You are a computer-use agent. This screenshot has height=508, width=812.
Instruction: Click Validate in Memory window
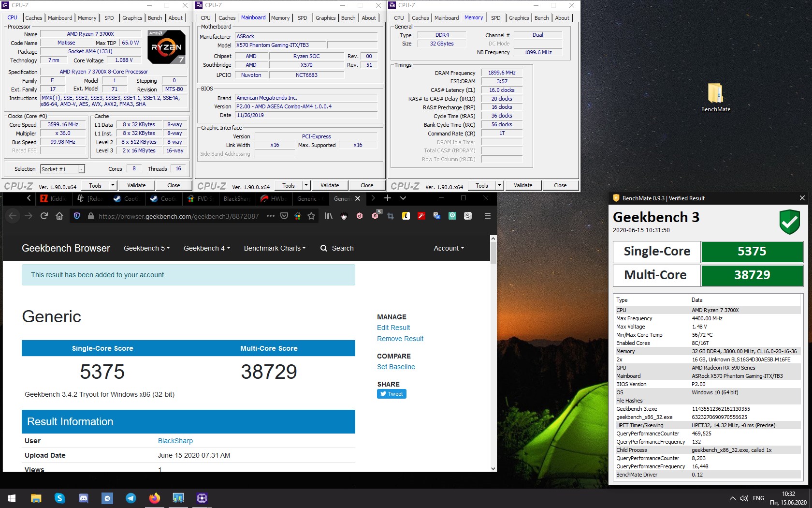pos(523,185)
